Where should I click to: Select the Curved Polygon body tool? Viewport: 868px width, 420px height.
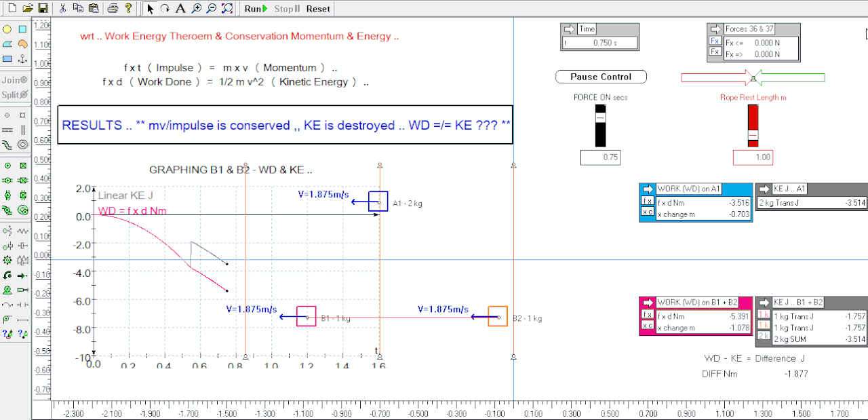click(x=22, y=43)
